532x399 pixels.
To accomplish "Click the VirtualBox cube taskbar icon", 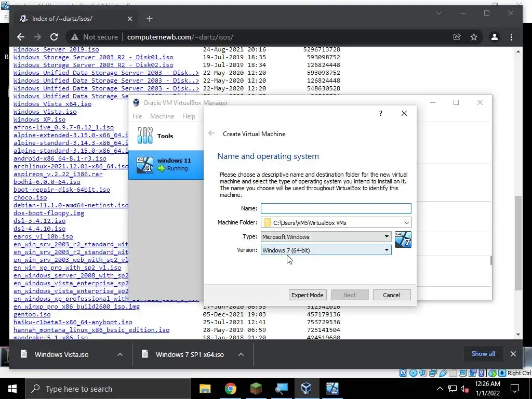I will 307,389.
